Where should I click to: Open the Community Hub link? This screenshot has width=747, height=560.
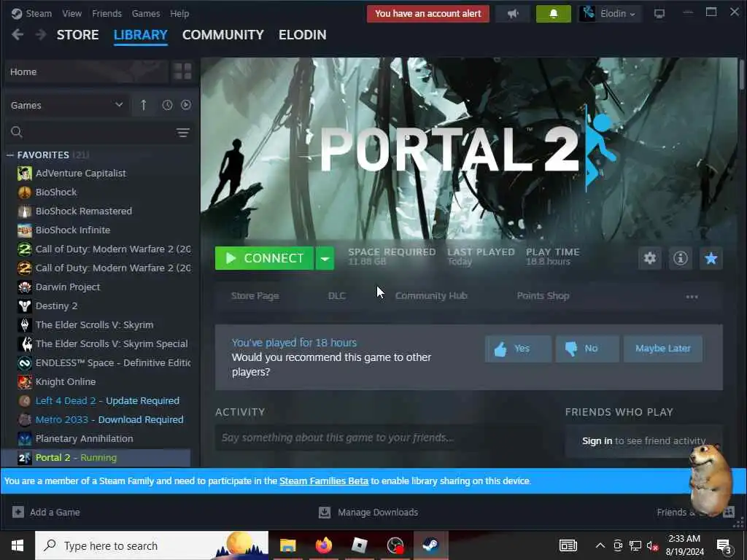pos(431,296)
